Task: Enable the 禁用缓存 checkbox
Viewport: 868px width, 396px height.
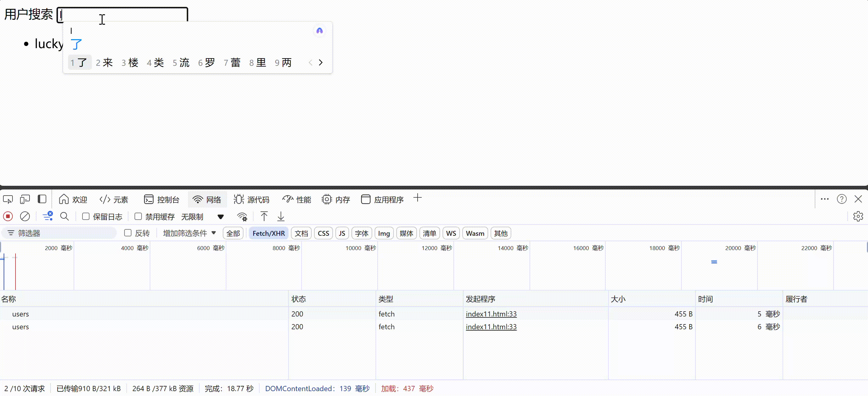Action: (x=138, y=216)
